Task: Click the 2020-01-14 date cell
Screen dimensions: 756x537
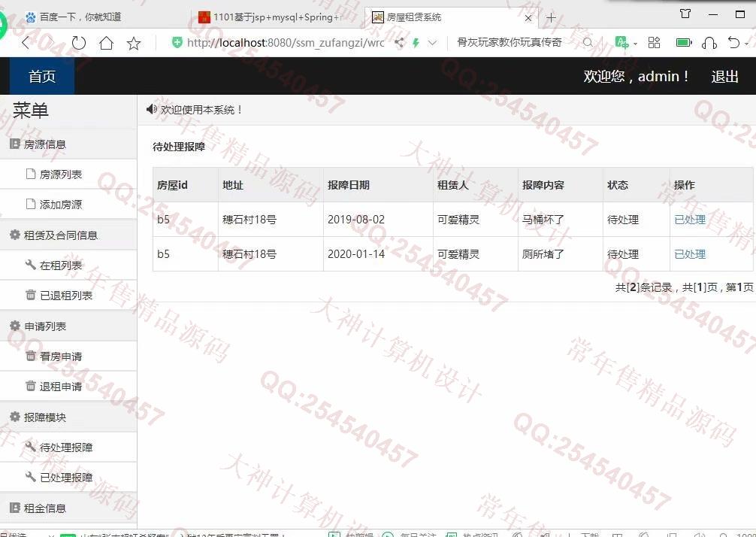Action: (x=378, y=253)
